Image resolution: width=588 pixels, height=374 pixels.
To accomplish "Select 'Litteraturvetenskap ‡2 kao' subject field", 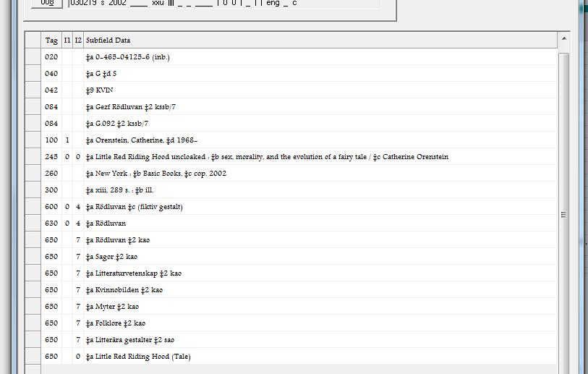I will (134, 273).
